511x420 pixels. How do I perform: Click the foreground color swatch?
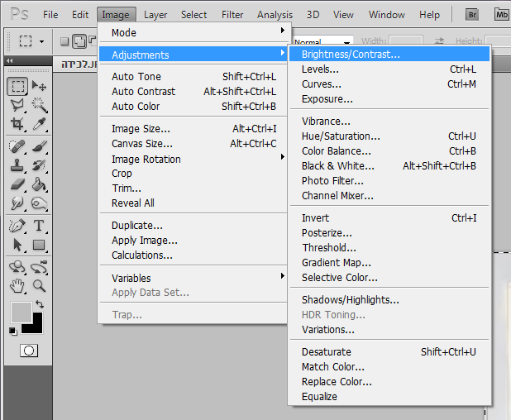(x=21, y=313)
